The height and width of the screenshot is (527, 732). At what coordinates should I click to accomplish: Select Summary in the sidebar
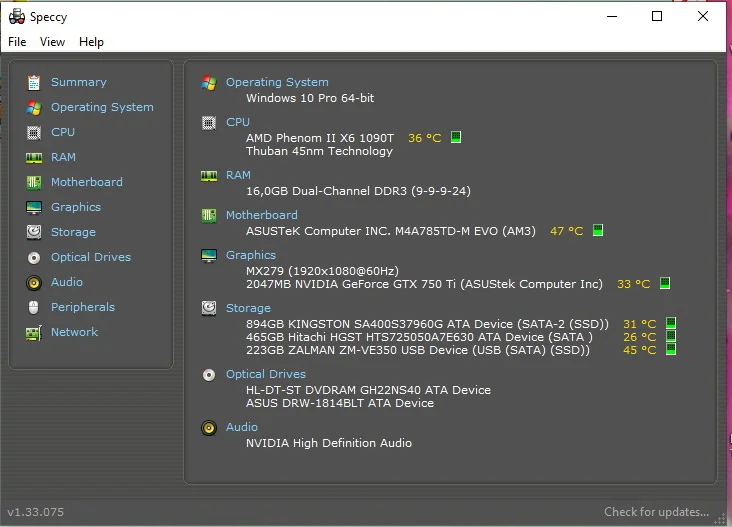coord(78,82)
